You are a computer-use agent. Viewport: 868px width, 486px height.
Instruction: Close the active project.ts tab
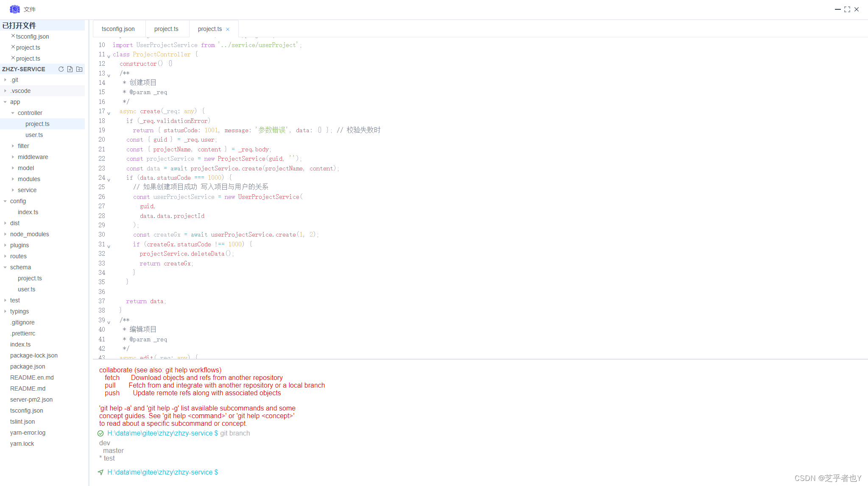click(228, 29)
